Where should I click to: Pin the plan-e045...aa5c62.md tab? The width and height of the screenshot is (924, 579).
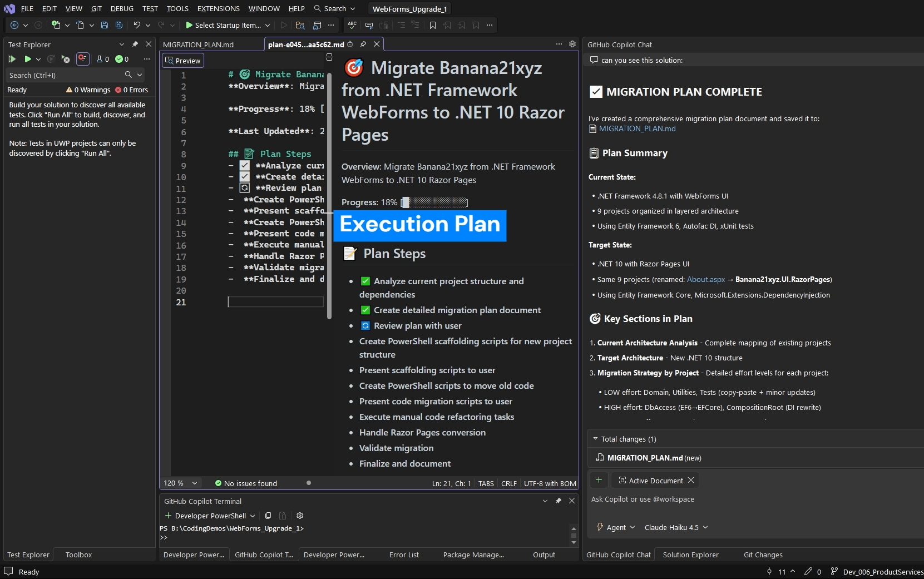click(x=363, y=44)
